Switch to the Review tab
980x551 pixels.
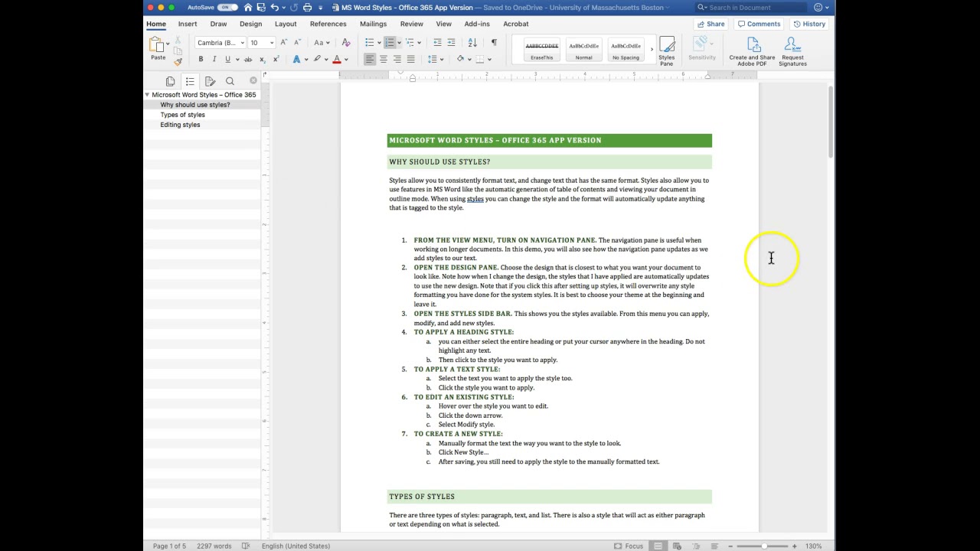click(411, 24)
